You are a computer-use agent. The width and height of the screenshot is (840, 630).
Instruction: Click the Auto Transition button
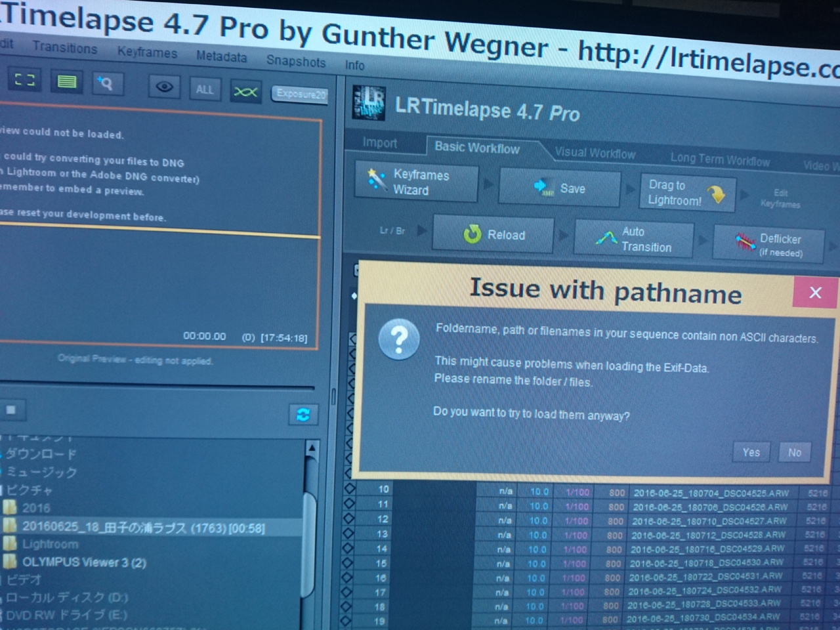point(634,239)
